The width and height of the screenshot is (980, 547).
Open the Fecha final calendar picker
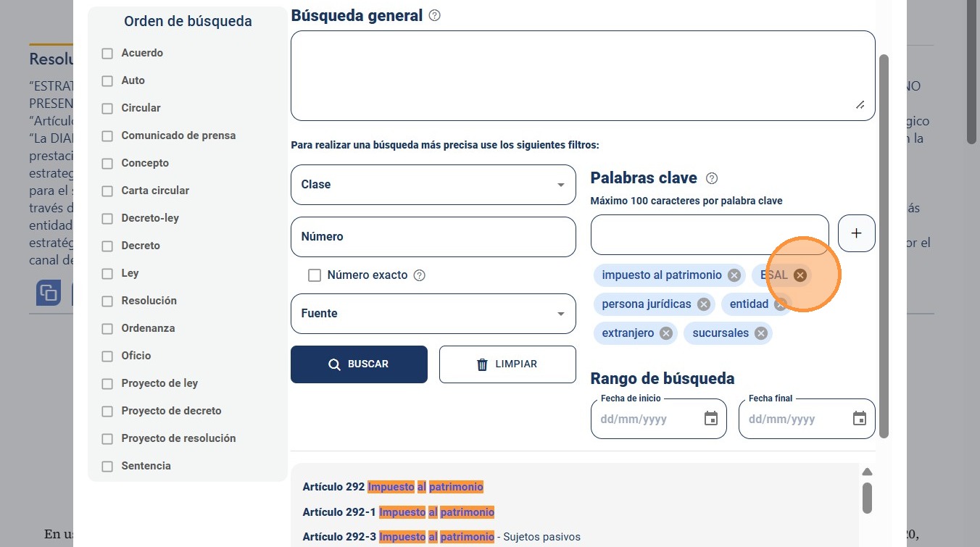pyautogui.click(x=860, y=419)
